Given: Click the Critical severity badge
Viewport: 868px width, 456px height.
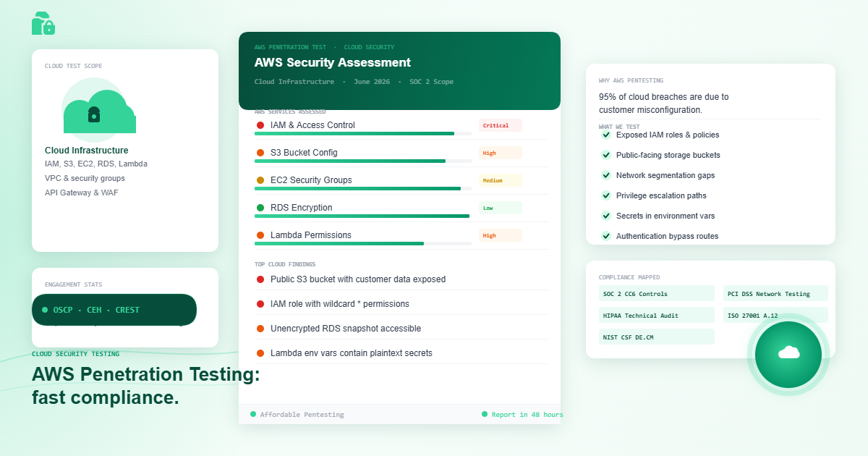Looking at the screenshot, I should 500,125.
